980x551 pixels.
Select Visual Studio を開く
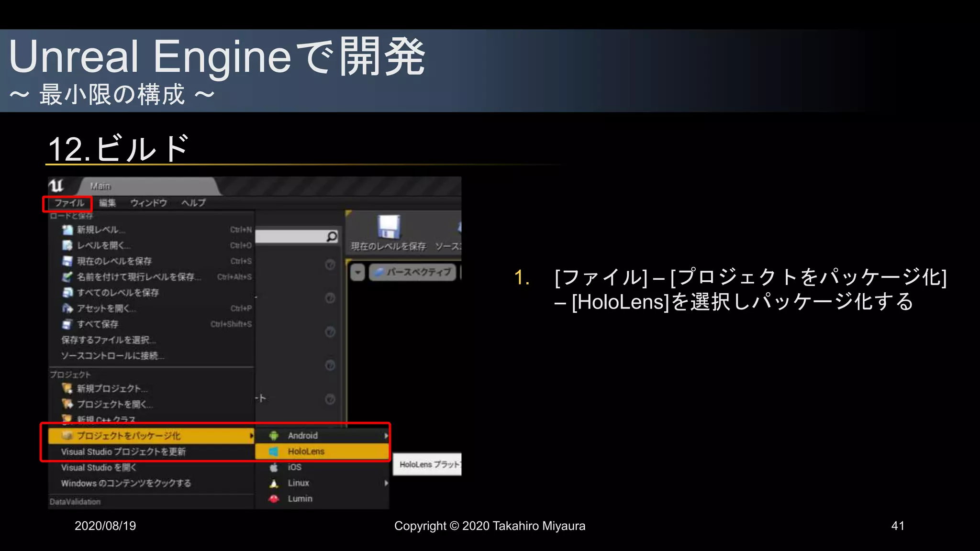pyautogui.click(x=151, y=468)
